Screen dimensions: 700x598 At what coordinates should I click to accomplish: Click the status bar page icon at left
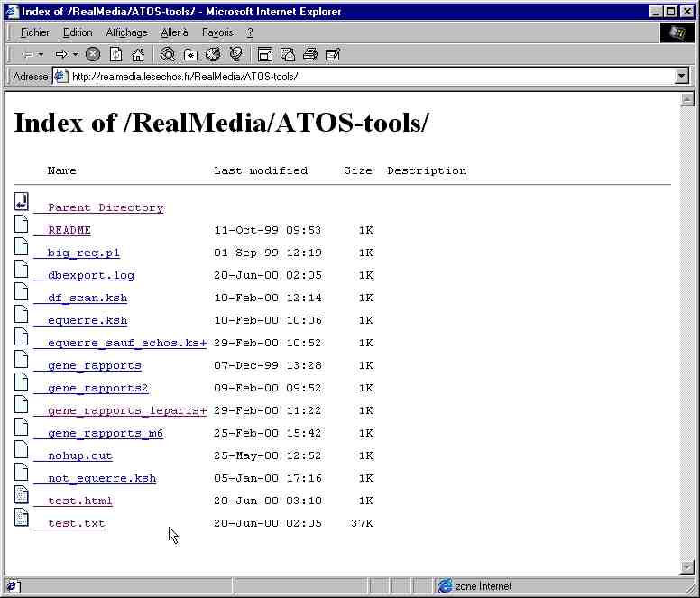12,586
